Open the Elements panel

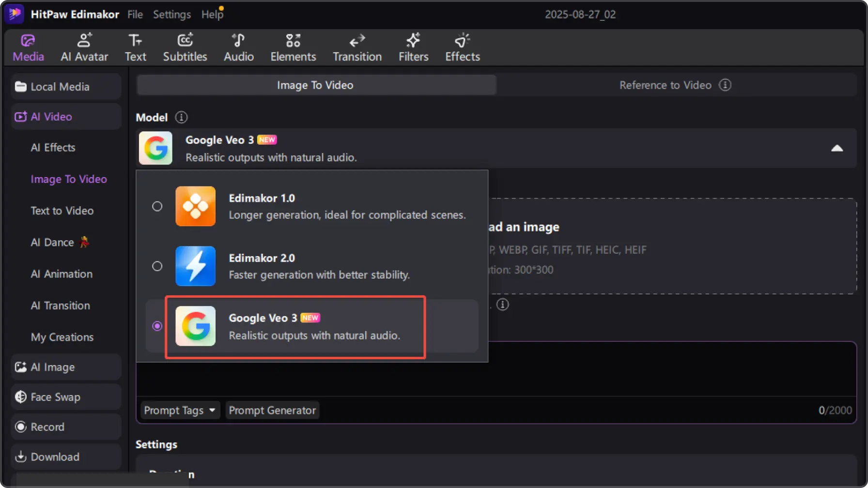tap(293, 47)
